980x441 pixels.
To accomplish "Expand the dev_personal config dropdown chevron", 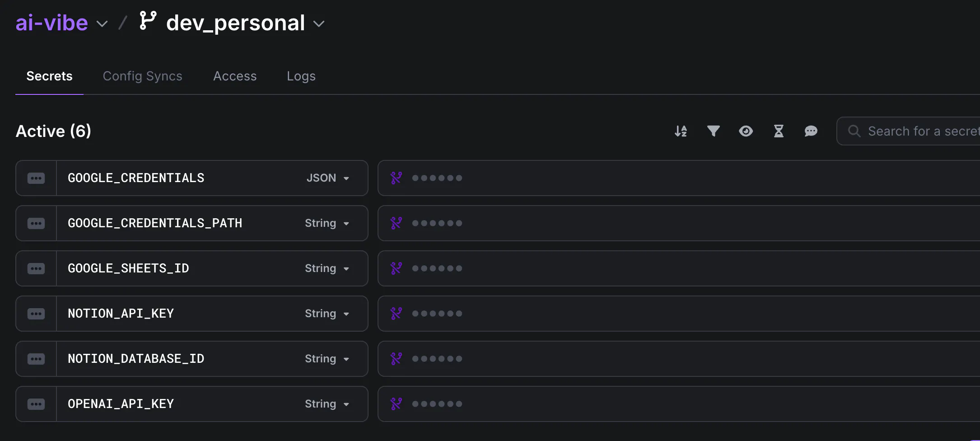I will [x=319, y=24].
